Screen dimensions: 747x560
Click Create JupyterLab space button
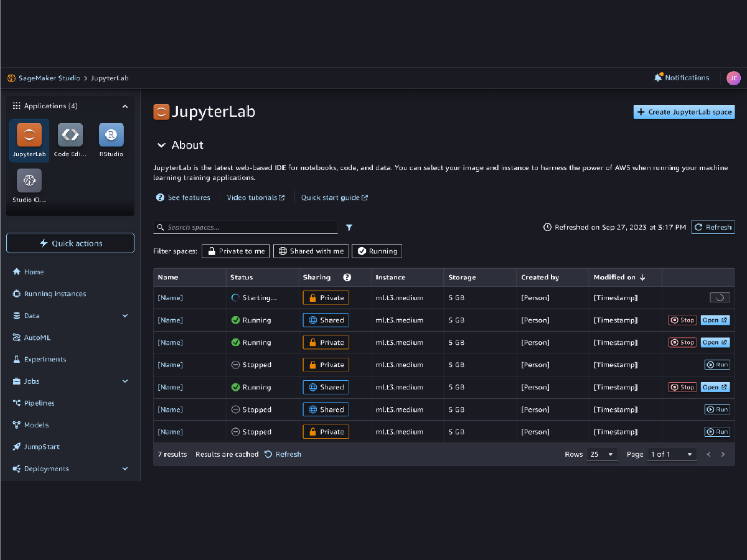(684, 112)
